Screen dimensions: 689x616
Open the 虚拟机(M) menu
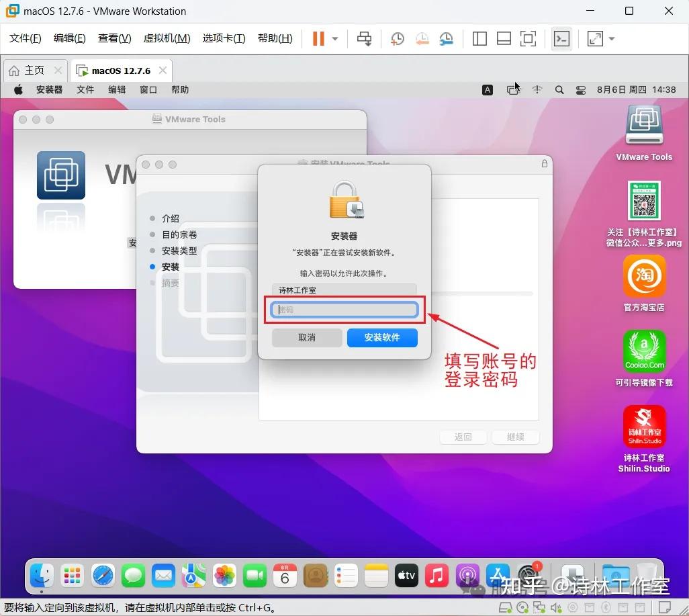tap(167, 39)
